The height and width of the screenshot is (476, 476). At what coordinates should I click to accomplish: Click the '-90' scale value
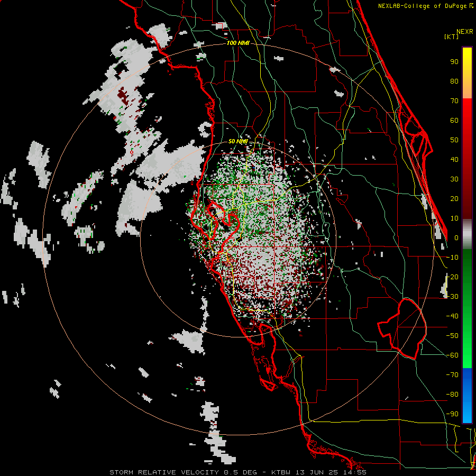[452, 414]
